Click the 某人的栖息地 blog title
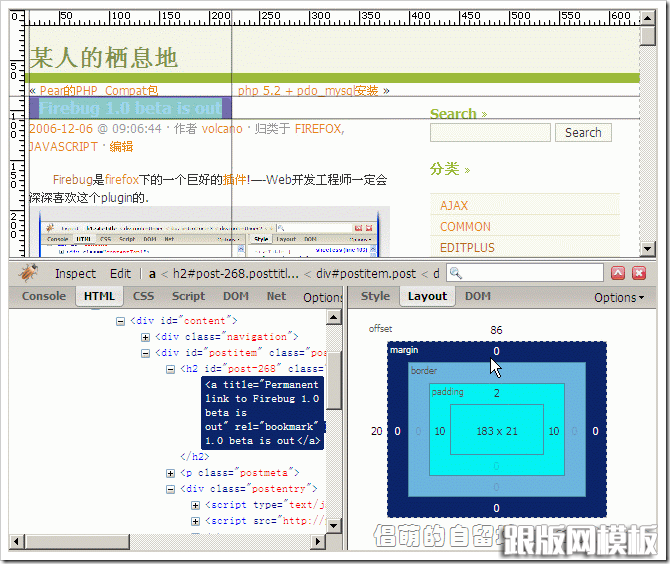This screenshot has height=564, width=670. (x=103, y=58)
